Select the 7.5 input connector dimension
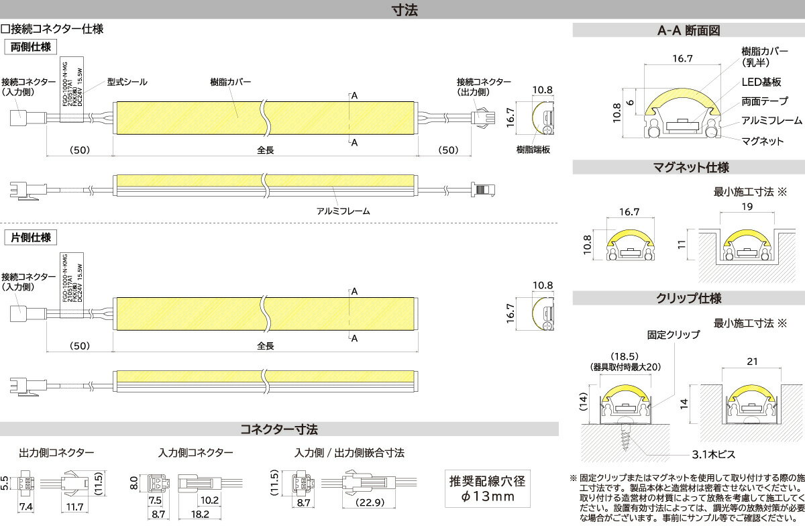 pyautogui.click(x=156, y=500)
